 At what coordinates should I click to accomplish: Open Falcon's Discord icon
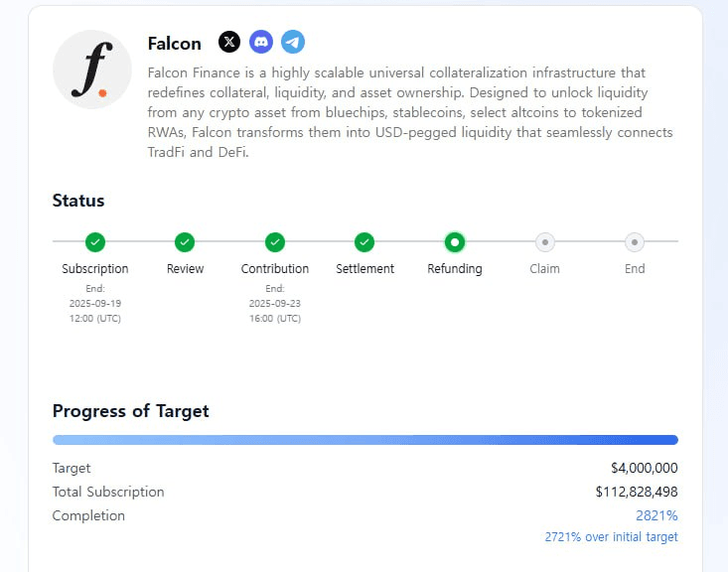pyautogui.click(x=261, y=42)
